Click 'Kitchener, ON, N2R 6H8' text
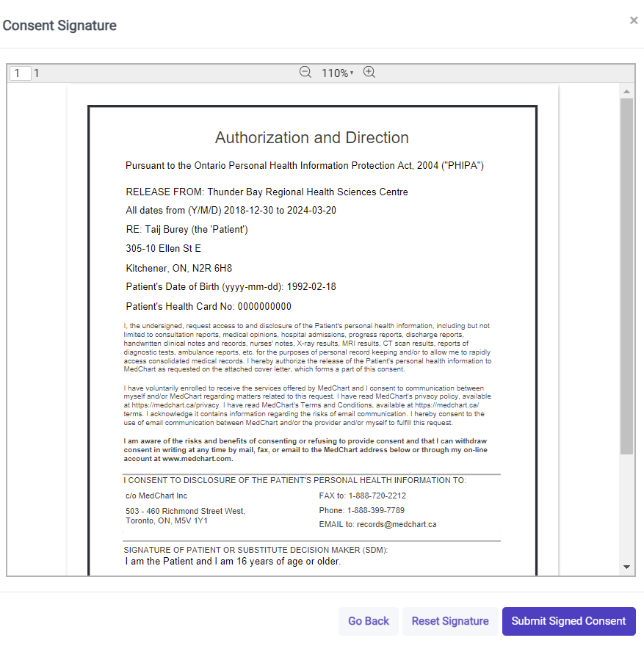This screenshot has height=646, width=644. [x=179, y=268]
